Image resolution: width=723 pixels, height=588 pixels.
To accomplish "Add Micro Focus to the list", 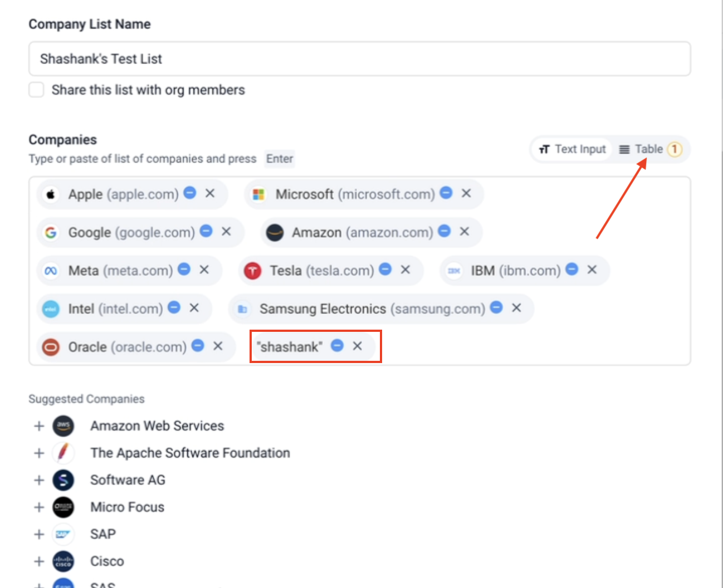I will pyautogui.click(x=39, y=507).
